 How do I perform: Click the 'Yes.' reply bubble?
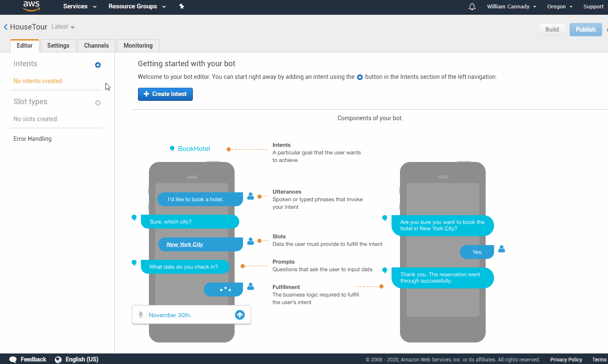(477, 252)
